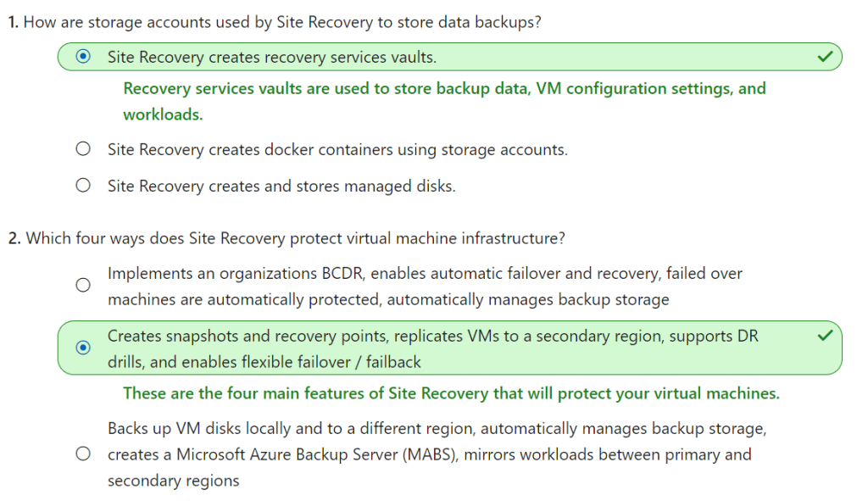This screenshot has height=501, width=868.
Task: Click the question about storage accounts and backups
Action: point(281,22)
